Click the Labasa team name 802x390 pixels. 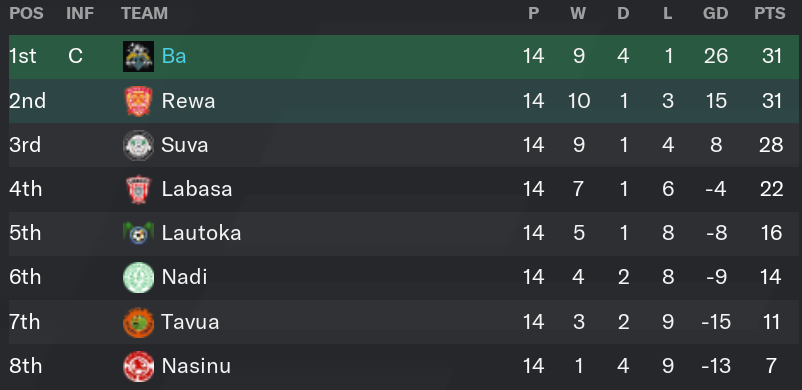click(x=196, y=189)
